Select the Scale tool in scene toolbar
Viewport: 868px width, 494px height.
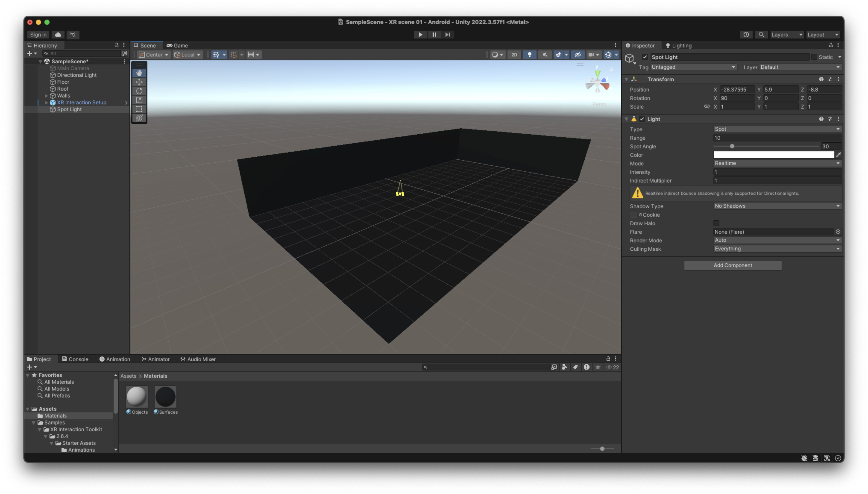click(139, 100)
